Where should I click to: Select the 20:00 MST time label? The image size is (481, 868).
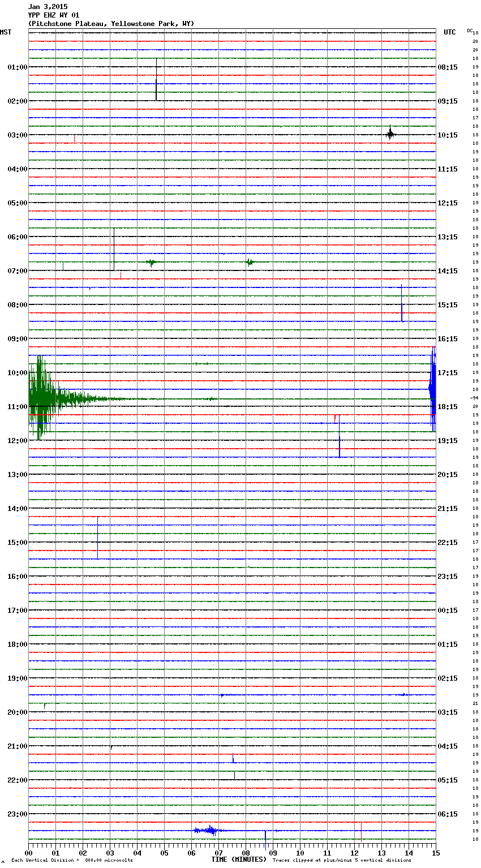[18, 712]
